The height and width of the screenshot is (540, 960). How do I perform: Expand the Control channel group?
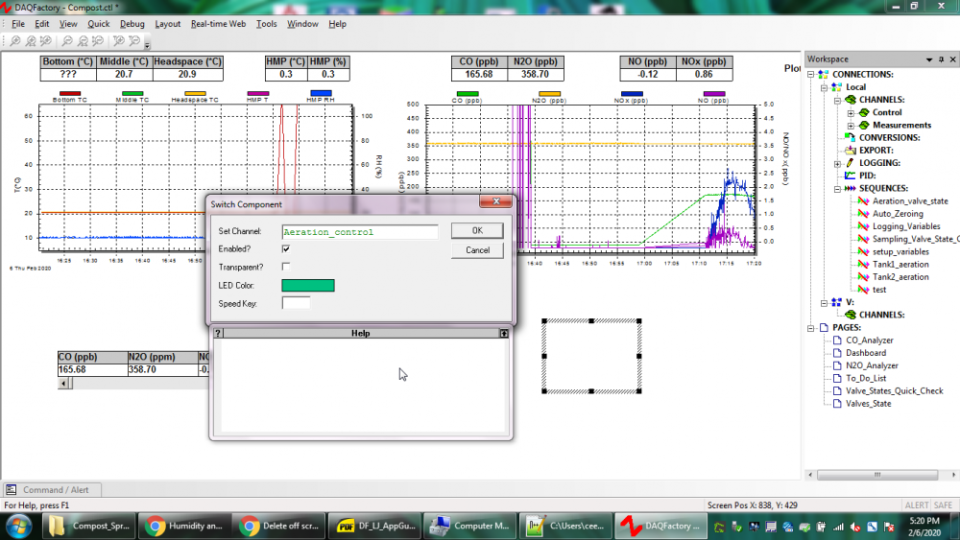click(x=850, y=113)
